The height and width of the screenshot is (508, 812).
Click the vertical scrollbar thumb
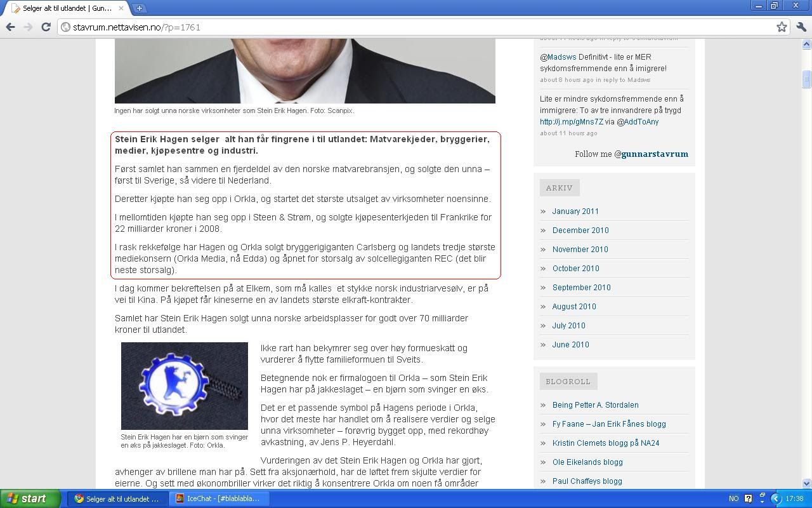click(x=807, y=79)
